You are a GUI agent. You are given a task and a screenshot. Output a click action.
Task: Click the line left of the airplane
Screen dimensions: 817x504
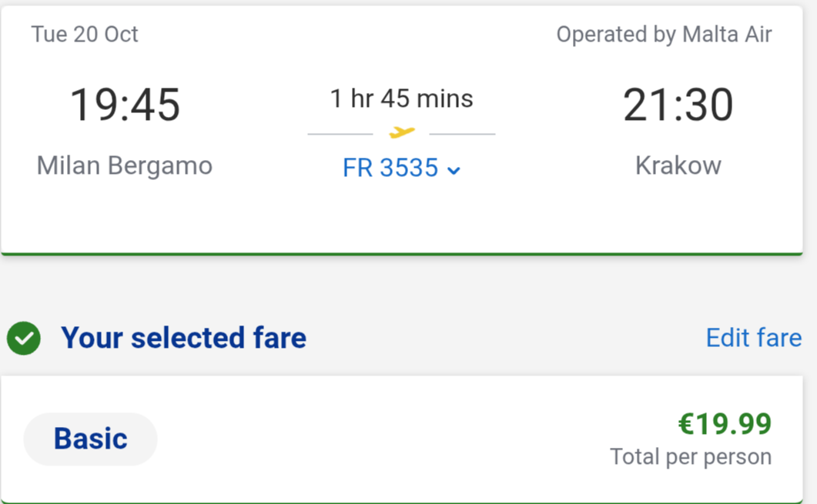[x=340, y=134]
